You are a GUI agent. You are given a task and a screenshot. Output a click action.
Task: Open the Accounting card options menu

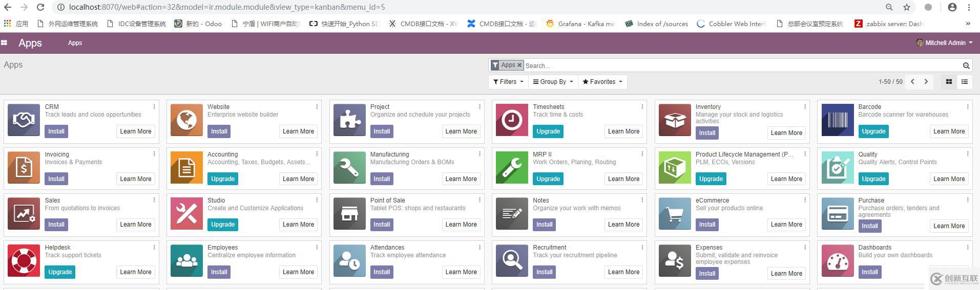[x=317, y=154]
